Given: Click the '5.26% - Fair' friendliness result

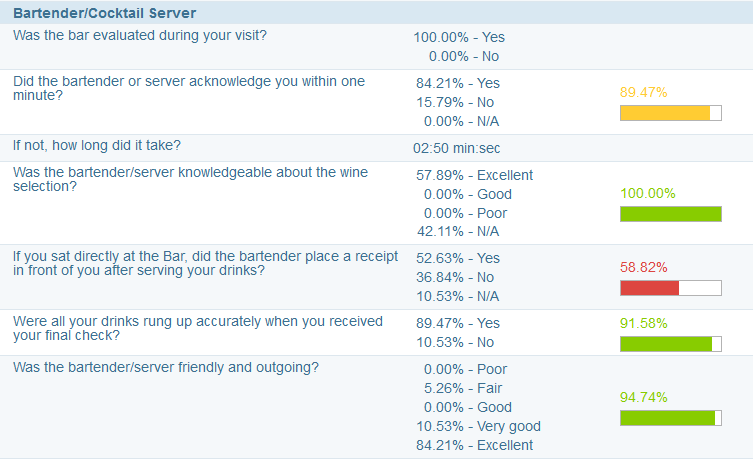Looking at the screenshot, I should pos(463,388).
